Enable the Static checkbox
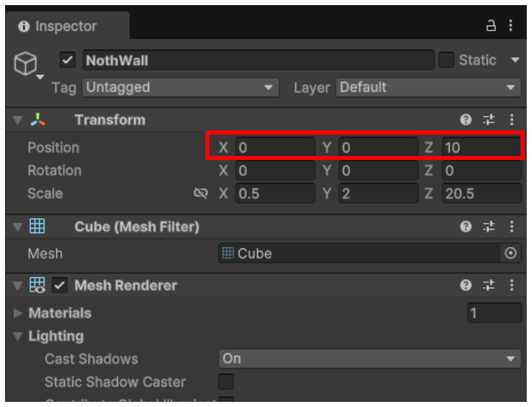This screenshot has height=407, width=532. click(x=446, y=60)
